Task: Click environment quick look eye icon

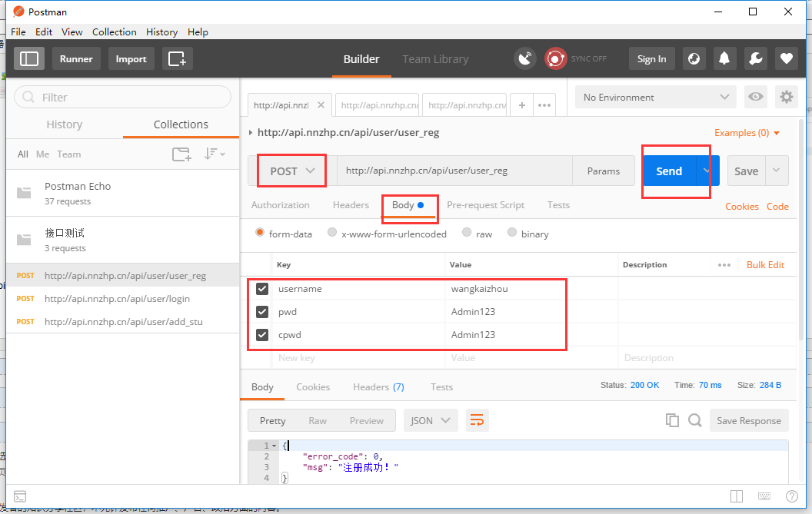Action: pos(756,97)
